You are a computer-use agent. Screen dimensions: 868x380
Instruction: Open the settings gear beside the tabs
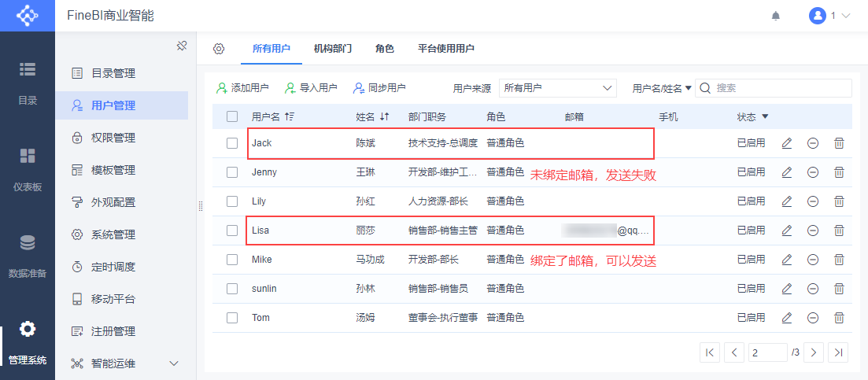pyautogui.click(x=219, y=49)
